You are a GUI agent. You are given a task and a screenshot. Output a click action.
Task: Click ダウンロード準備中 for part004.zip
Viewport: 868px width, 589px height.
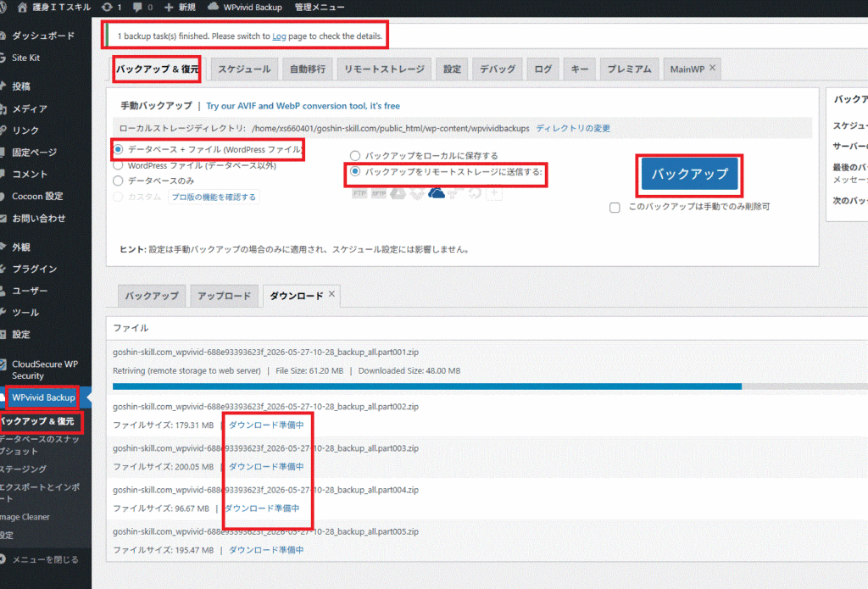(x=261, y=508)
